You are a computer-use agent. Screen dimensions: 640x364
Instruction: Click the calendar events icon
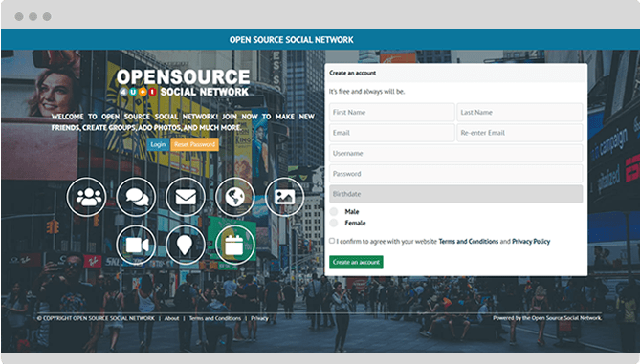point(234,245)
